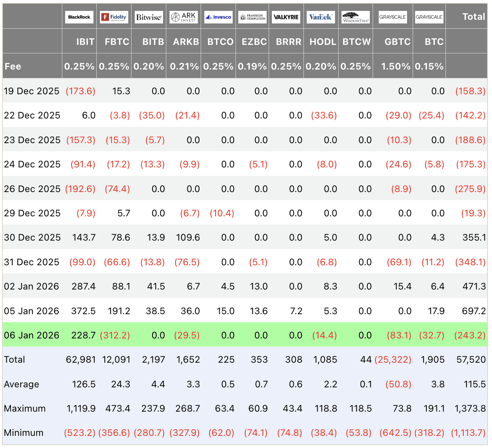The height and width of the screenshot is (448, 492).
Task: Select the 23 Dec 2025 date label
Action: pyautogui.click(x=32, y=140)
